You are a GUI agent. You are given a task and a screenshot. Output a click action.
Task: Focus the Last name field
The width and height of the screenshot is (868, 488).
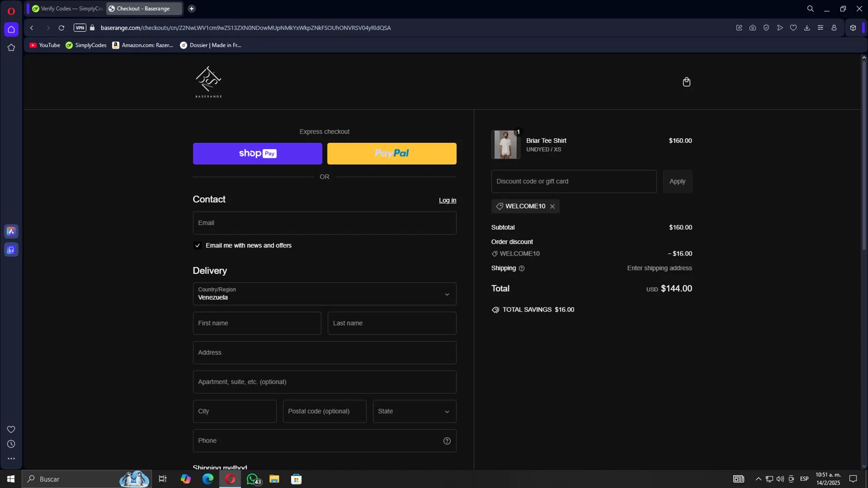(x=392, y=323)
